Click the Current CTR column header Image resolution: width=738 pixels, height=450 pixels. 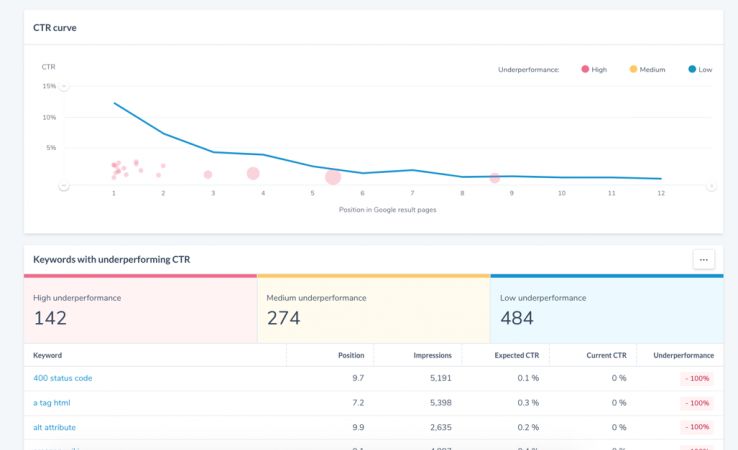pos(606,355)
